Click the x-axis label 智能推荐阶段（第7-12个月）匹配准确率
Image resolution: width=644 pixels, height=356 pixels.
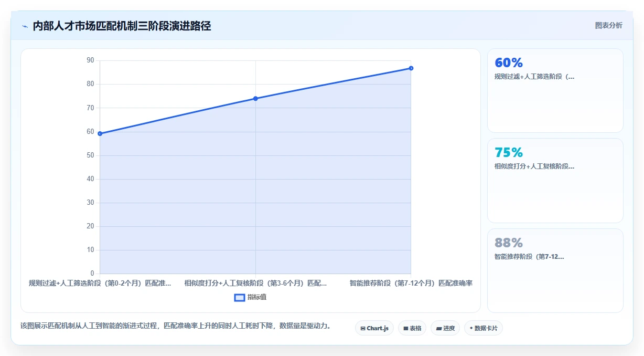point(411,283)
